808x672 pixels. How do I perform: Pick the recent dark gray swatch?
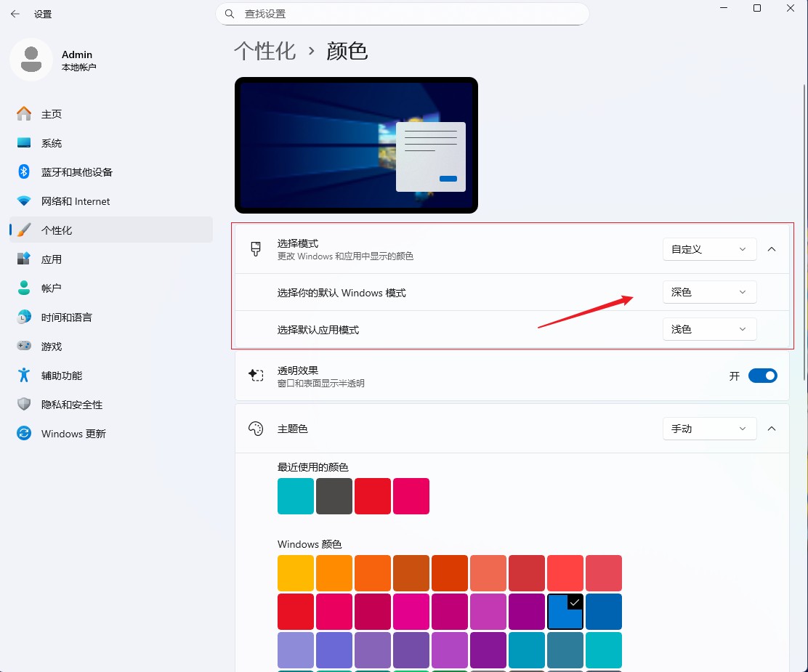coord(334,495)
